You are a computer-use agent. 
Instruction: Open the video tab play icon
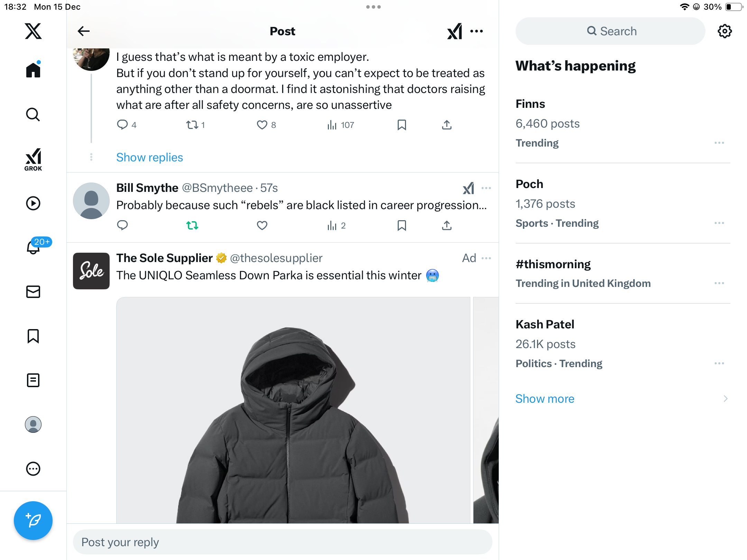tap(33, 203)
